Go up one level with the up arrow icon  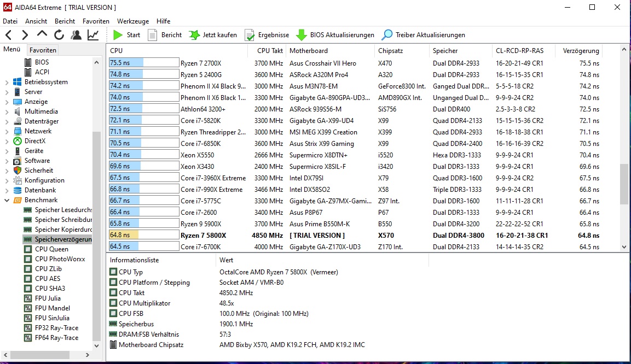click(x=42, y=34)
